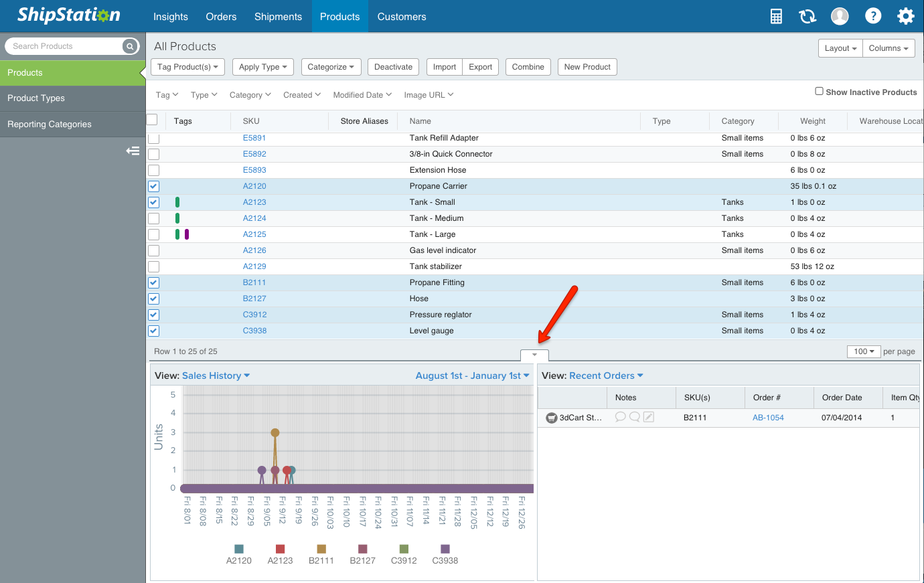
Task: Open the help question mark icon
Action: coord(872,17)
